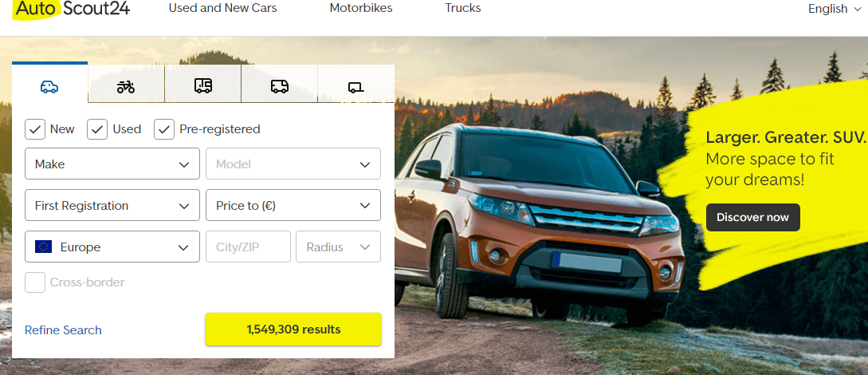The height and width of the screenshot is (375, 868).
Task: Go to the Motorbikes menu item
Action: click(361, 8)
